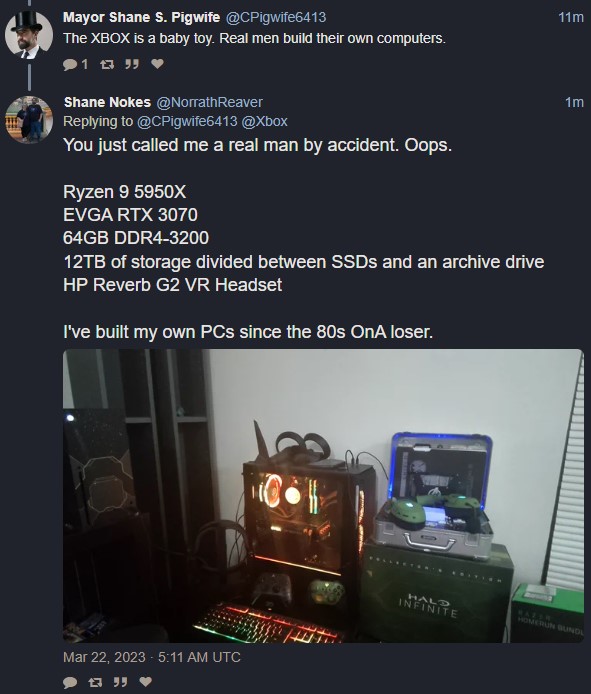
Task: Open Shane Nokes' profile picture
Action: pyautogui.click(x=29, y=120)
